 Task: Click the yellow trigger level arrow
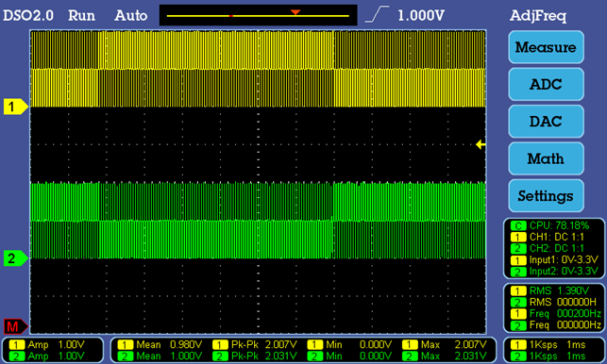(481, 144)
